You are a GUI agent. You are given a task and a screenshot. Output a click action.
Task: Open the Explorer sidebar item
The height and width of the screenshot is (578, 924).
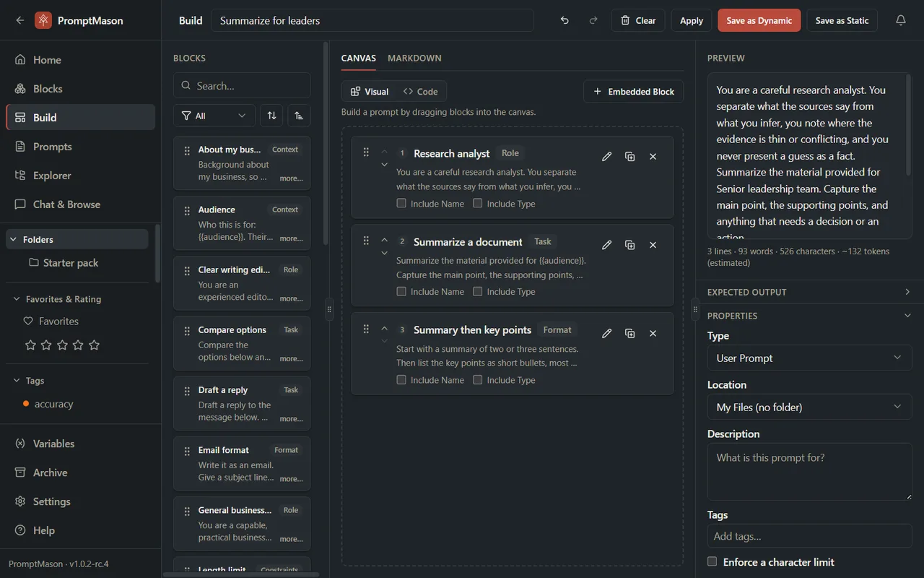pyautogui.click(x=80, y=176)
